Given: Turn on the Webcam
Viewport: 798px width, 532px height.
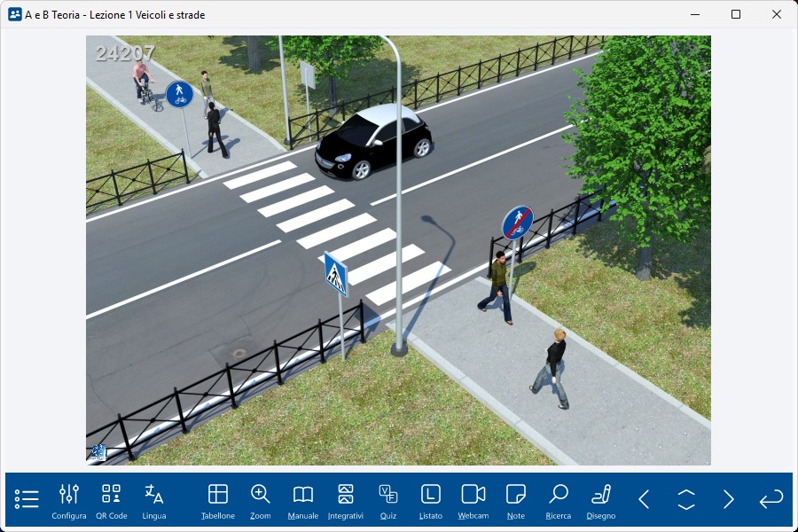Looking at the screenshot, I should pos(473,500).
